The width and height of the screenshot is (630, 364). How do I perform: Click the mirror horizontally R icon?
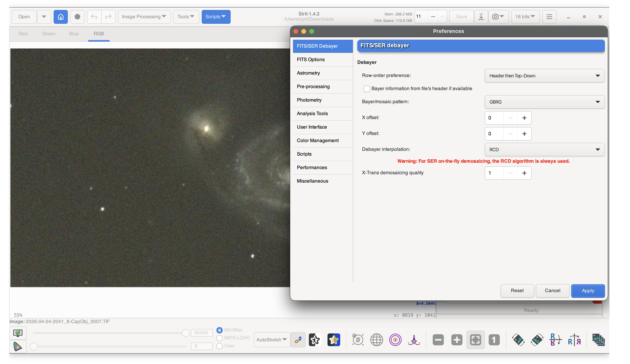pyautogui.click(x=574, y=340)
